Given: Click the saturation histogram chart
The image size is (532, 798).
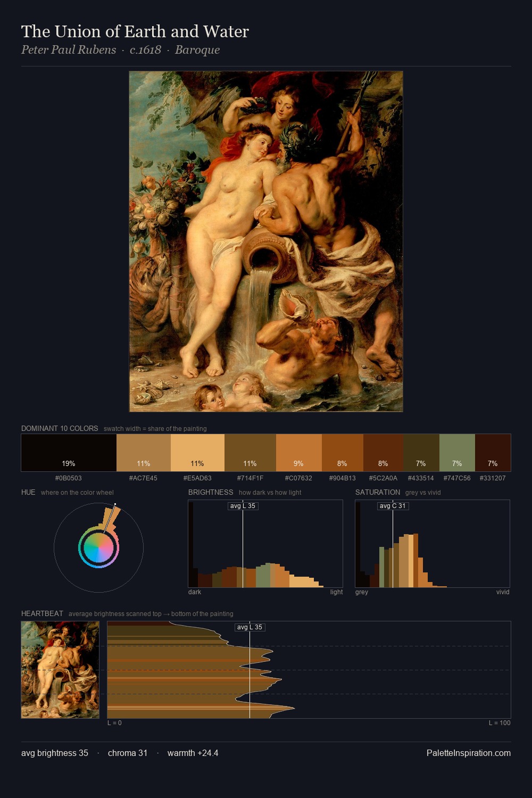Looking at the screenshot, I should pos(433,544).
